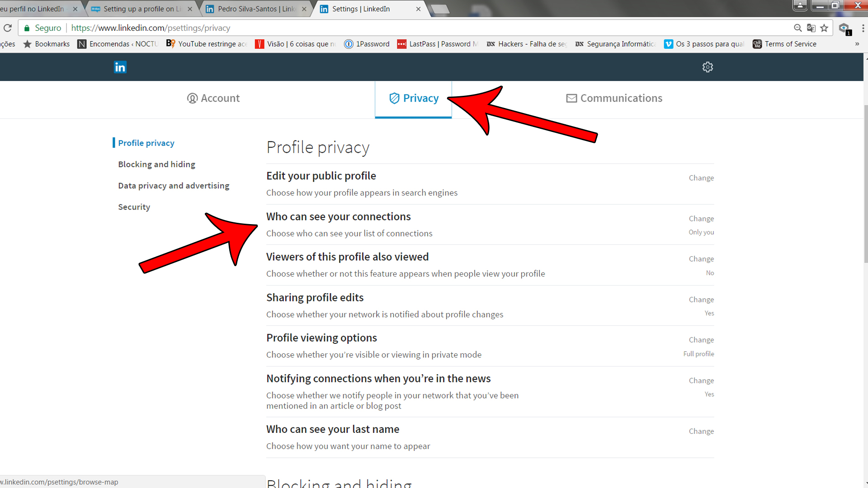This screenshot has width=868, height=488.
Task: Change Profile viewing options setting
Action: [x=701, y=339]
